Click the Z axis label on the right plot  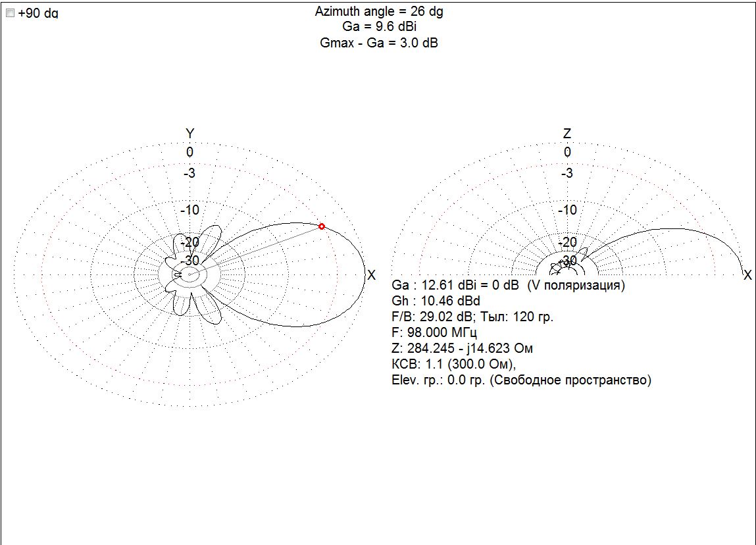567,134
